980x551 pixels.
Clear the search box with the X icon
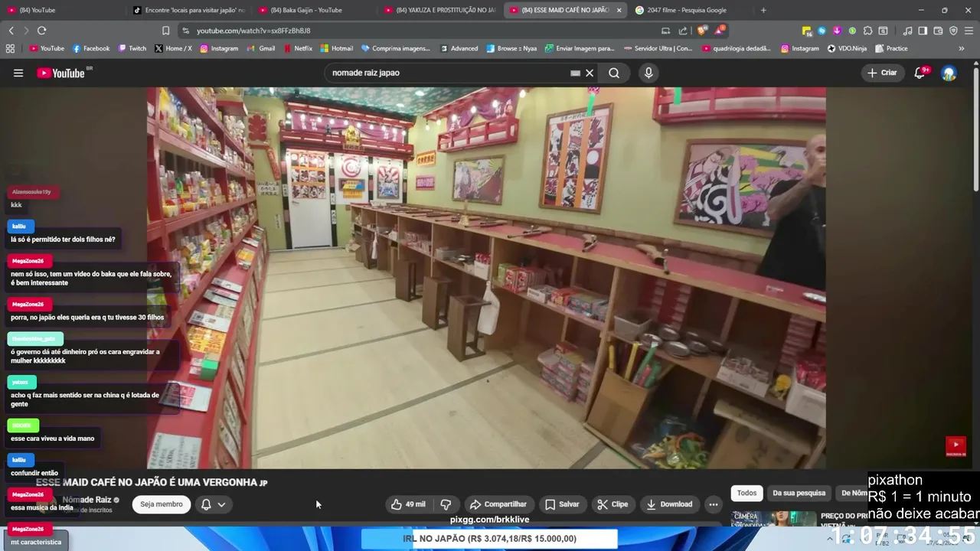click(590, 73)
